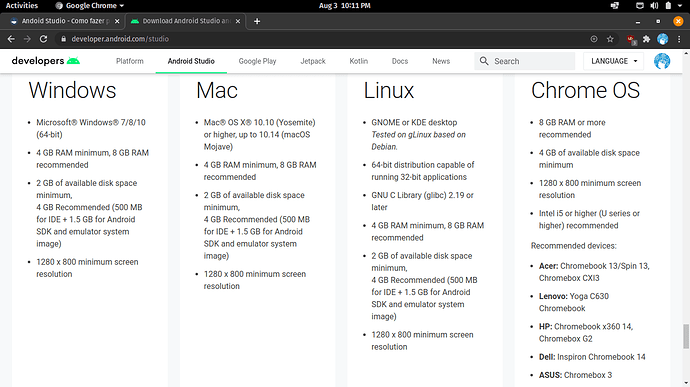The height and width of the screenshot is (387, 690).
Task: Open new tab with plus button
Action: [257, 21]
